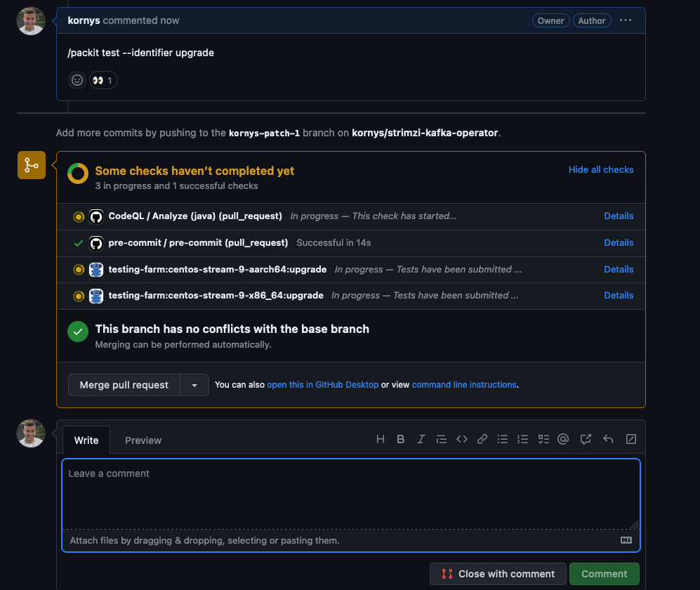Mention a user with the @ icon
The height and width of the screenshot is (590, 700).
563,440
